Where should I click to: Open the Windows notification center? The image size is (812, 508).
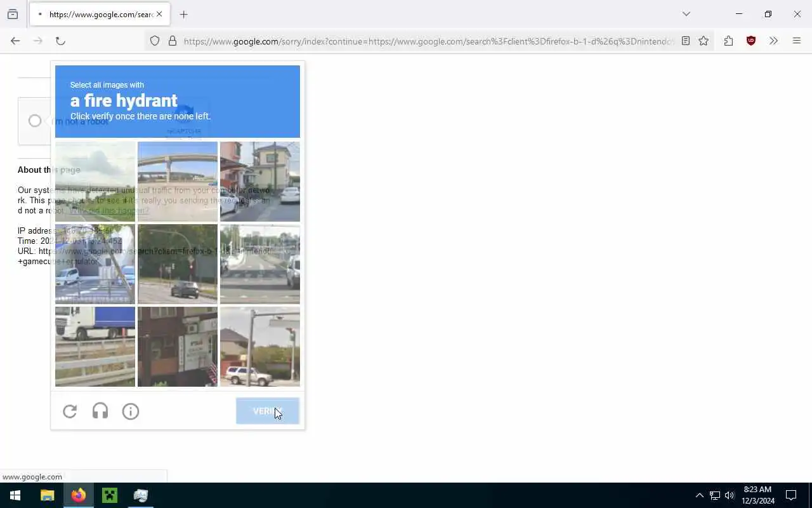click(x=791, y=495)
